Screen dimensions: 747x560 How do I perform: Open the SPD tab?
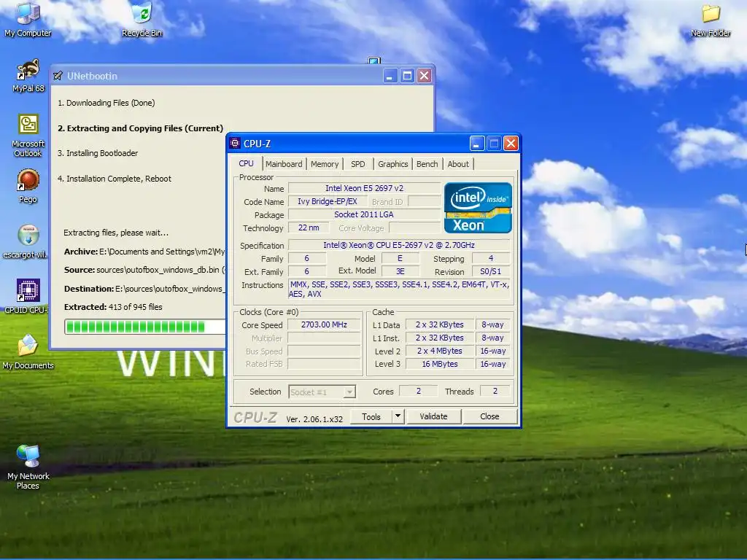pos(357,164)
